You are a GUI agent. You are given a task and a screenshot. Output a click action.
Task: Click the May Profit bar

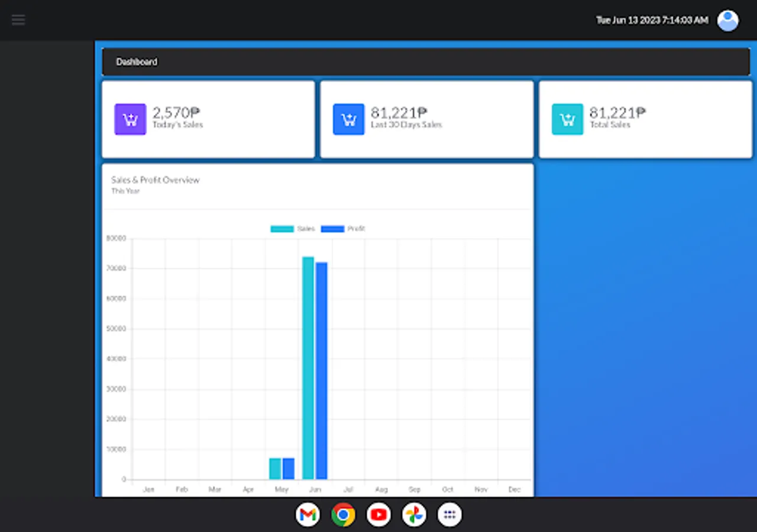coord(288,469)
